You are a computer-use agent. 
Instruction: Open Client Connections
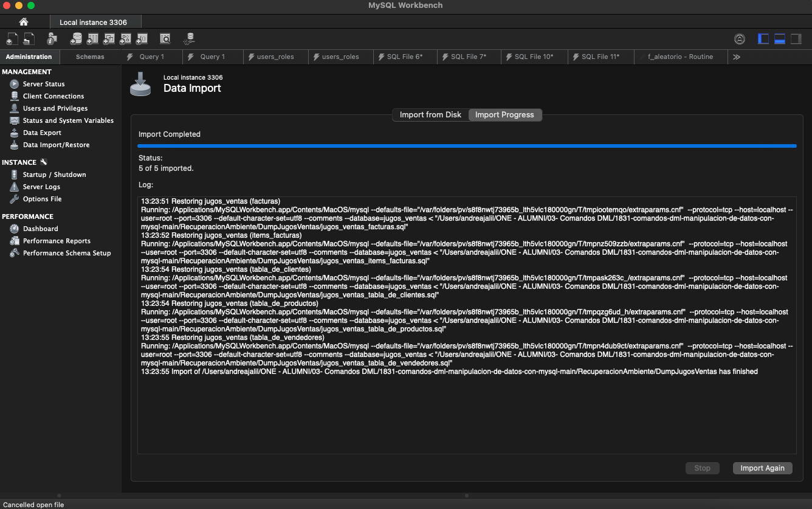(x=53, y=96)
